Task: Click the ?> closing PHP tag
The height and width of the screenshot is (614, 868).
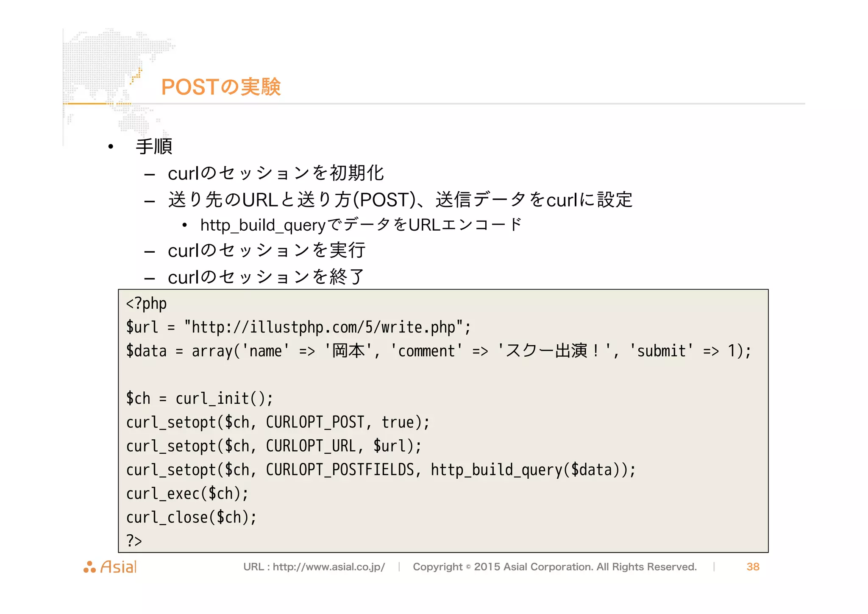Action: point(134,541)
